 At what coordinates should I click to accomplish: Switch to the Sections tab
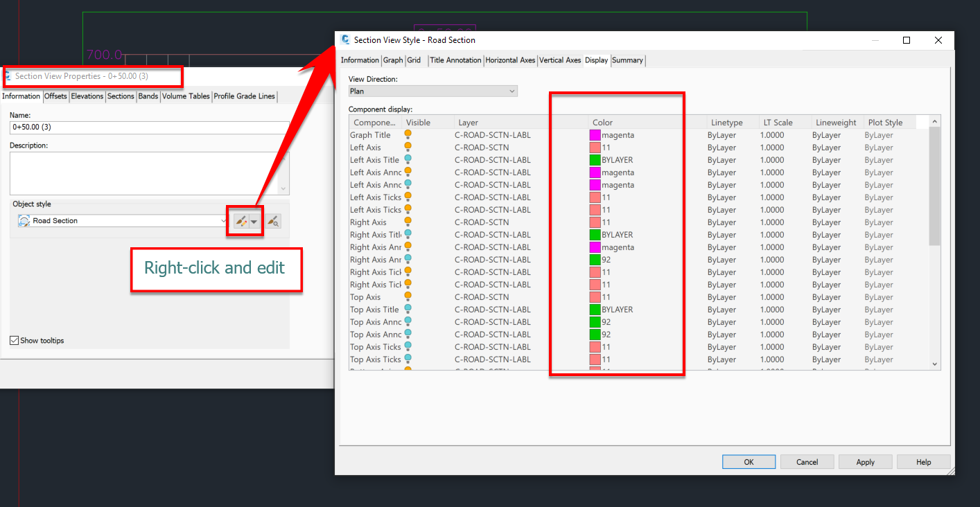[x=121, y=96]
